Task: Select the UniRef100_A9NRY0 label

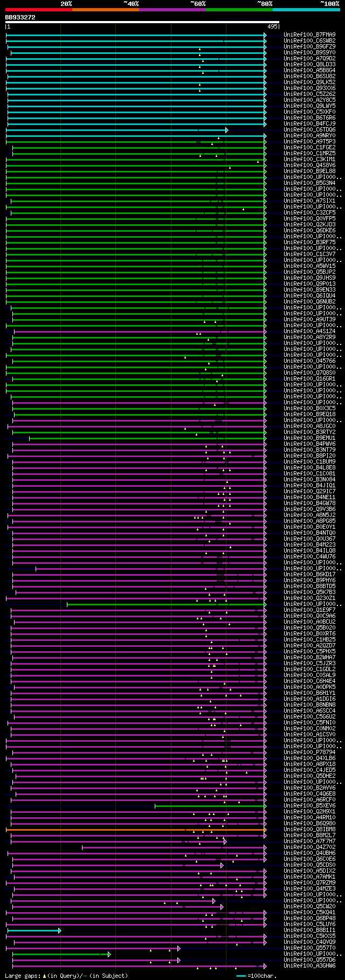Action: click(x=309, y=135)
